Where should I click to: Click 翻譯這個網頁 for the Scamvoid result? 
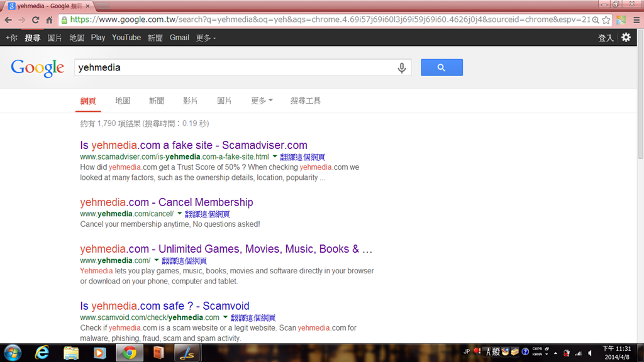[253, 317]
